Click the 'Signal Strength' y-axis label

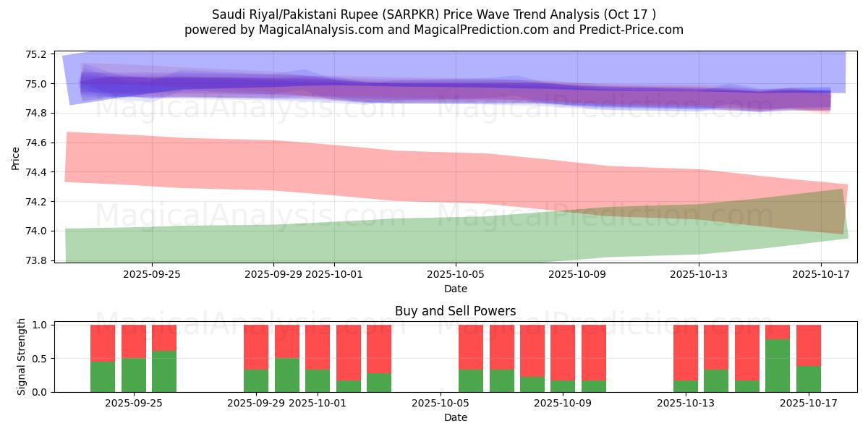[22, 357]
